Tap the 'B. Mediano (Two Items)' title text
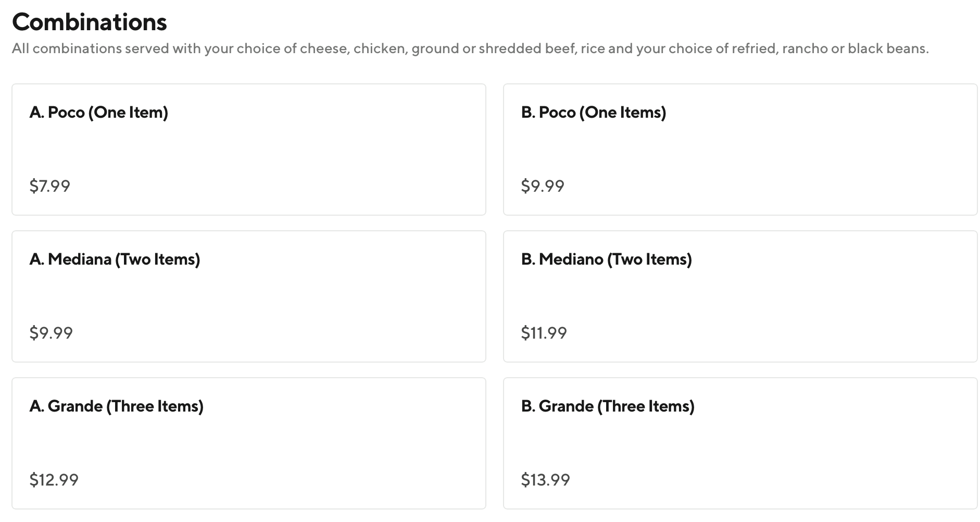The width and height of the screenshot is (980, 522). click(606, 259)
